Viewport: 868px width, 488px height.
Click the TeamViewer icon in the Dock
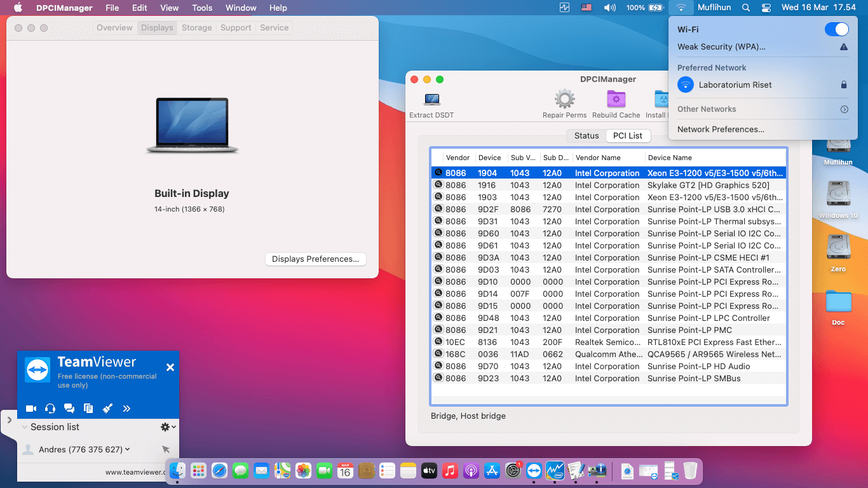pyautogui.click(x=534, y=471)
